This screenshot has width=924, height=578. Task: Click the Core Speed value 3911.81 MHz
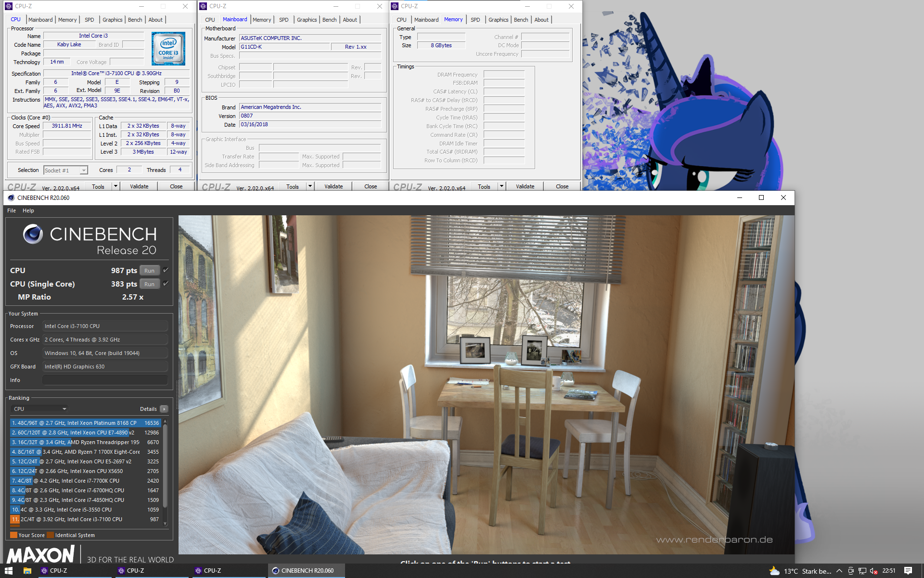(67, 126)
